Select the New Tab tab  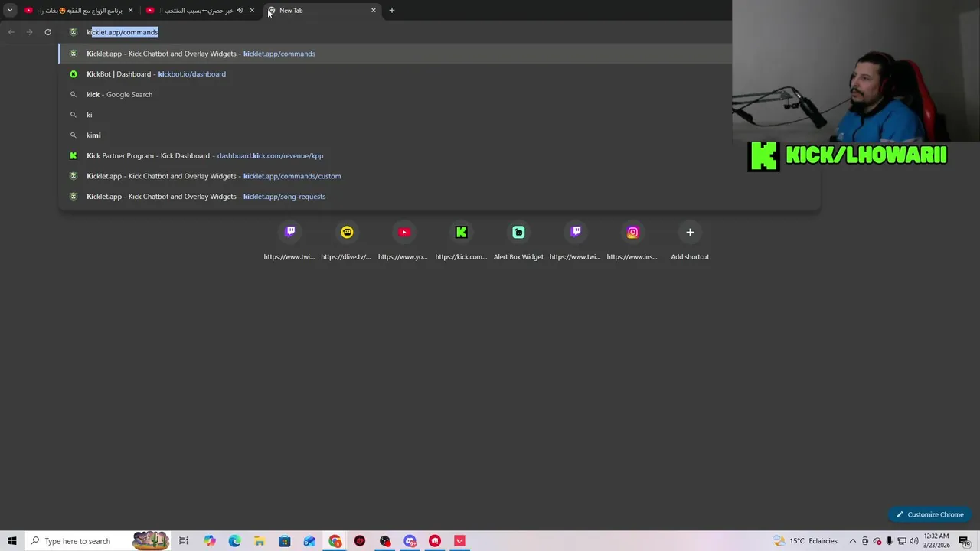[322, 11]
